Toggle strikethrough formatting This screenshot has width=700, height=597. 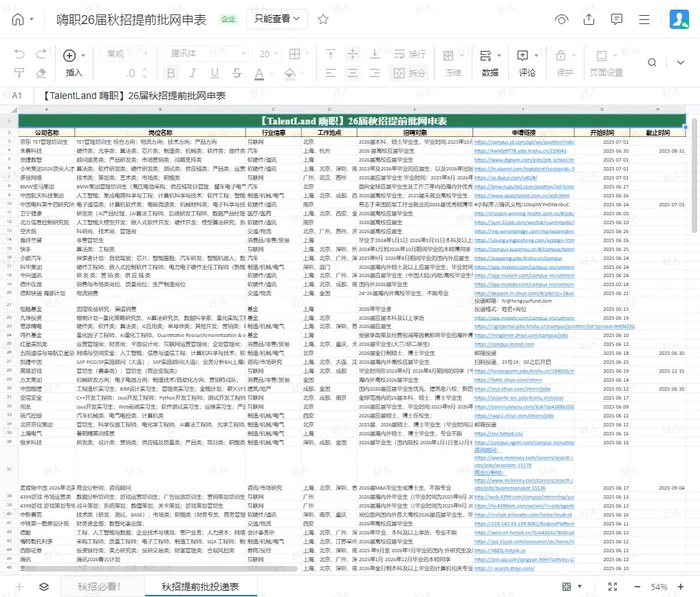tap(237, 73)
